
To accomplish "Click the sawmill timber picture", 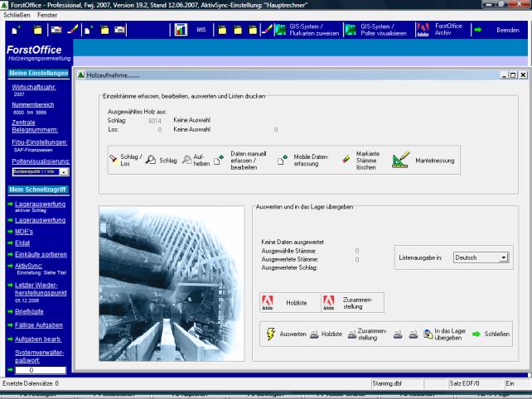I will pos(172,283).
